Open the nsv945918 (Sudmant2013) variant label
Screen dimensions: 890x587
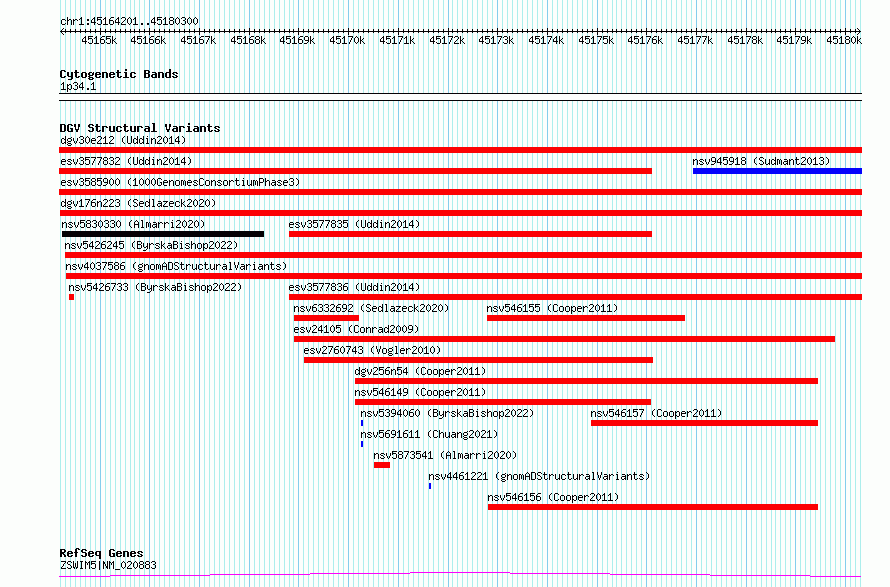click(761, 161)
